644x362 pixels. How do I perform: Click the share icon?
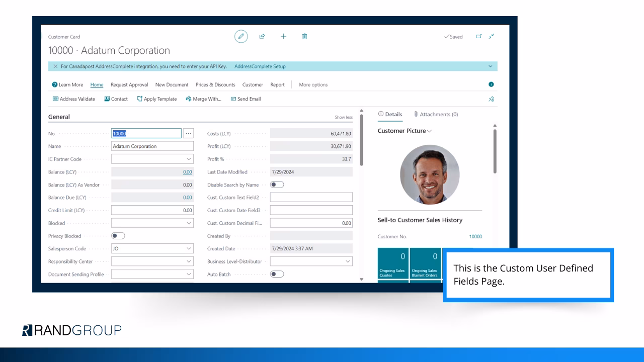pos(262,36)
